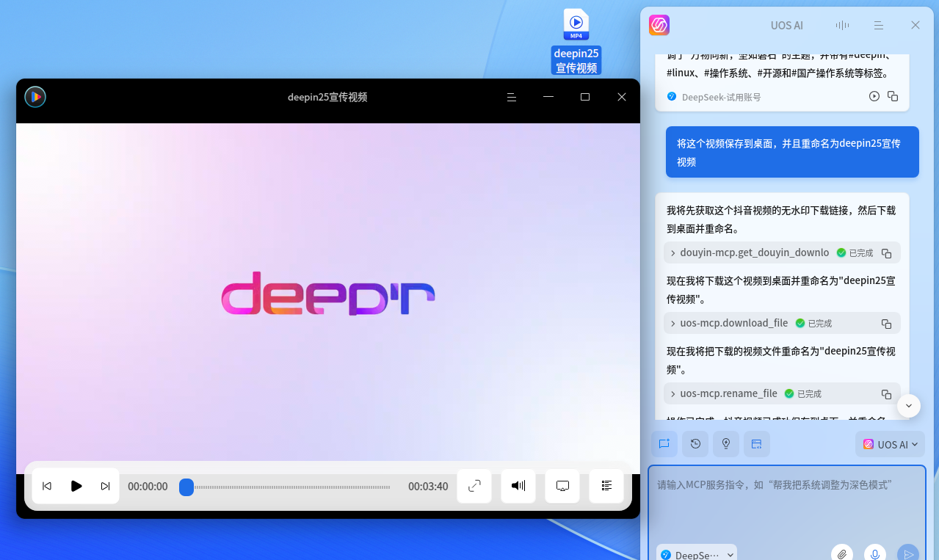
Task: Click the 00:00:00 elapsed time label
Action: pyautogui.click(x=148, y=486)
